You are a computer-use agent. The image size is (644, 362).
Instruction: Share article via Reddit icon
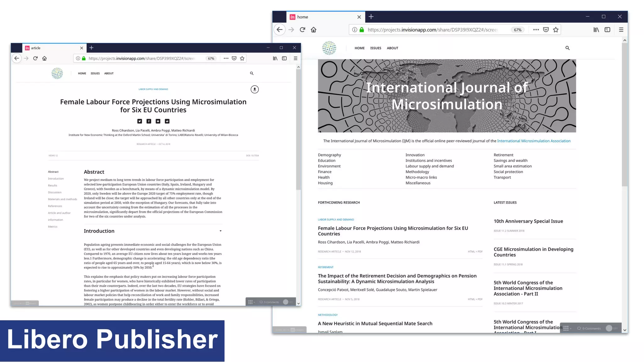coord(167,121)
